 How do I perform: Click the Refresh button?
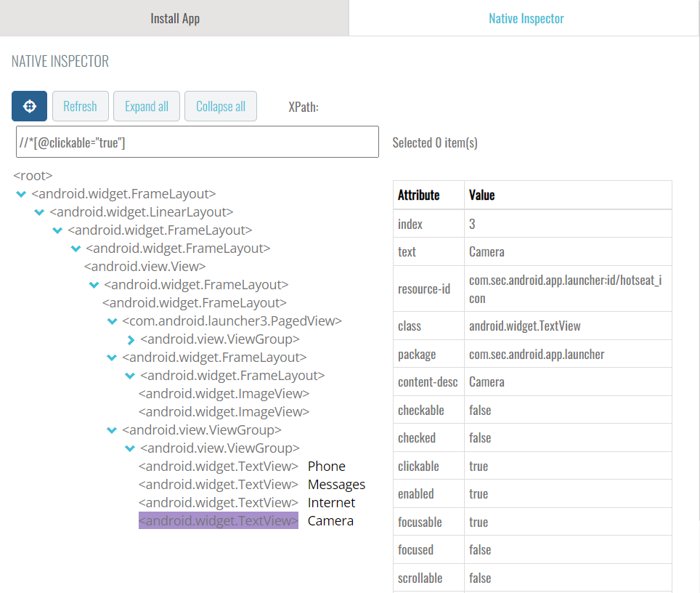81,106
